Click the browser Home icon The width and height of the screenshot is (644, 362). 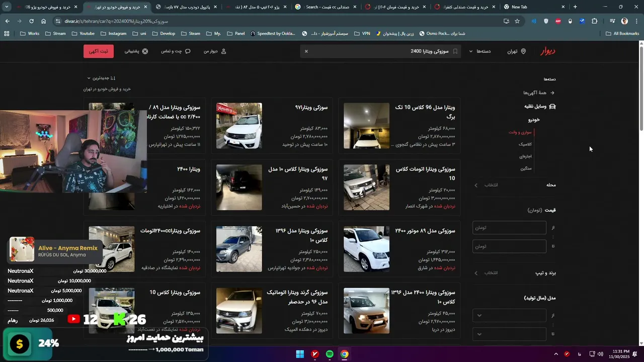pyautogui.click(x=43, y=21)
